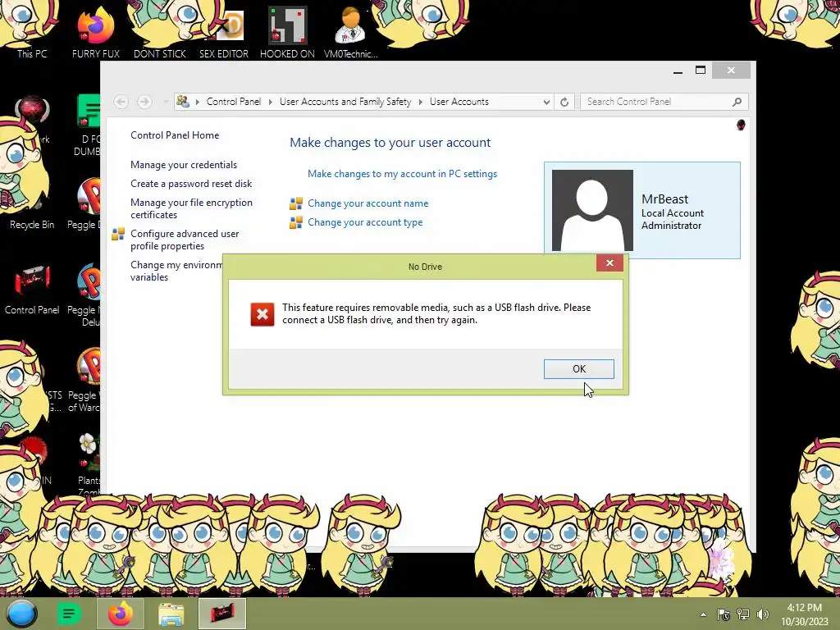
Task: Open the FURRY FUX Firefox desktop icon
Action: [96, 32]
